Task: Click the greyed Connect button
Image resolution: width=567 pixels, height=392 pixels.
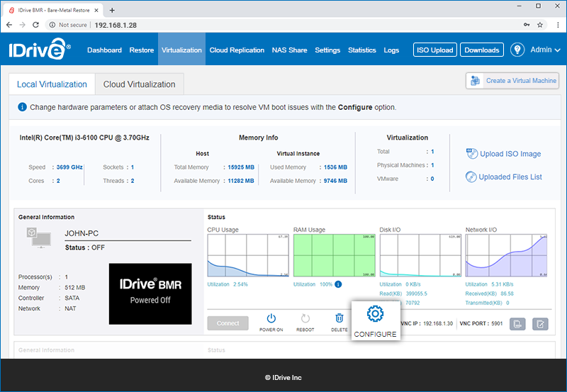Action: [228, 323]
